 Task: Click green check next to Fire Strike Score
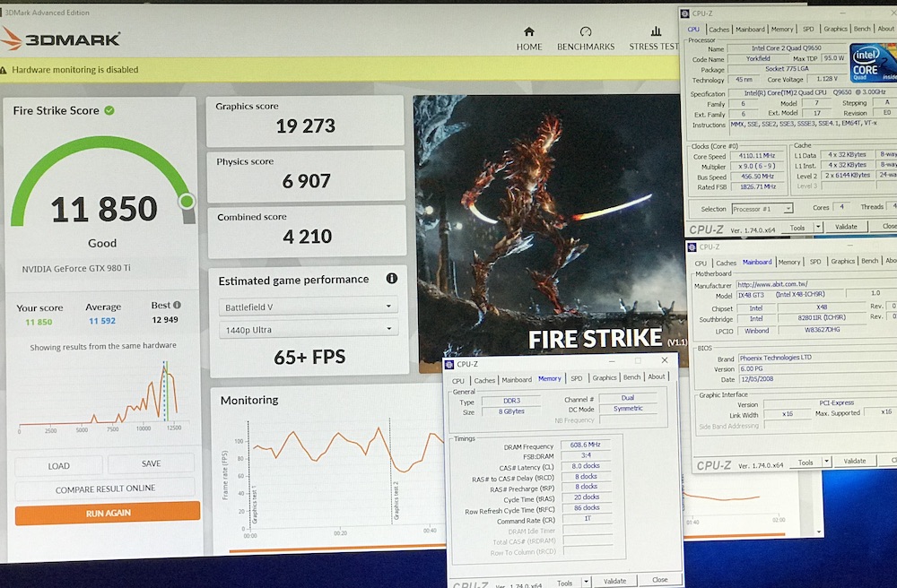click(109, 110)
